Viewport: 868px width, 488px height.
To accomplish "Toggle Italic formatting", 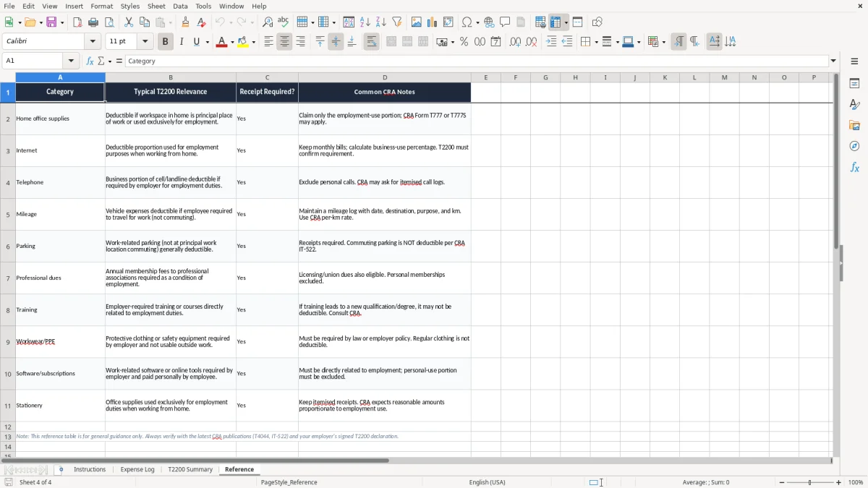I will coord(181,42).
